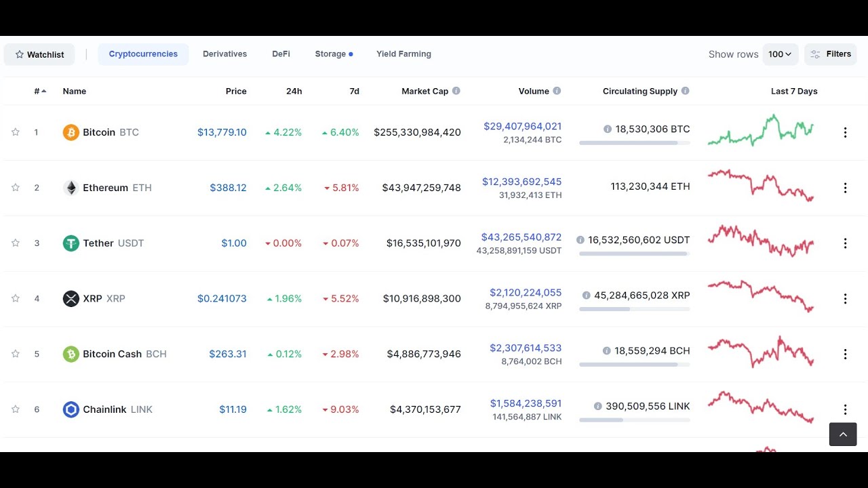This screenshot has width=868, height=488.
Task: Click the Tether coin logo icon
Action: pyautogui.click(x=71, y=243)
